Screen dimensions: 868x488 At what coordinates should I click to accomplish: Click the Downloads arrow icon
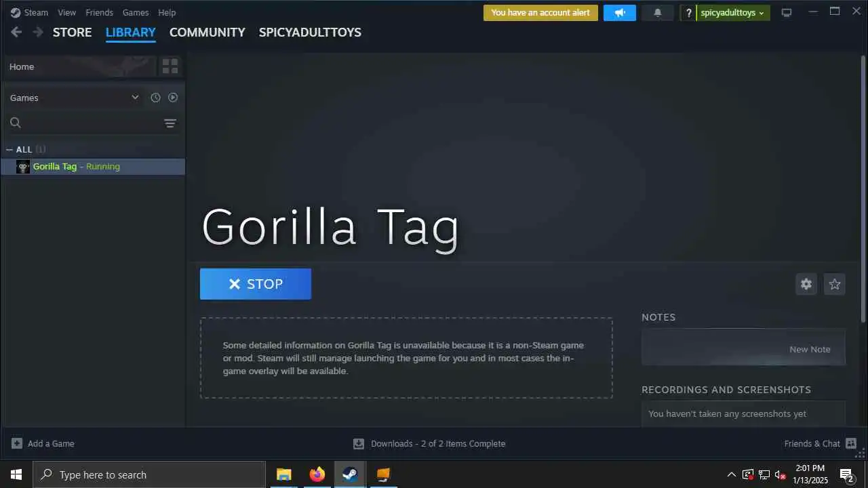pos(359,444)
